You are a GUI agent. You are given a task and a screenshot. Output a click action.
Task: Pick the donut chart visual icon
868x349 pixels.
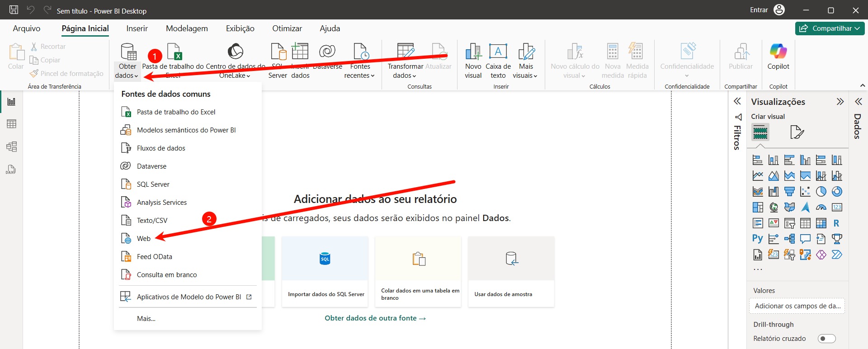point(837,192)
